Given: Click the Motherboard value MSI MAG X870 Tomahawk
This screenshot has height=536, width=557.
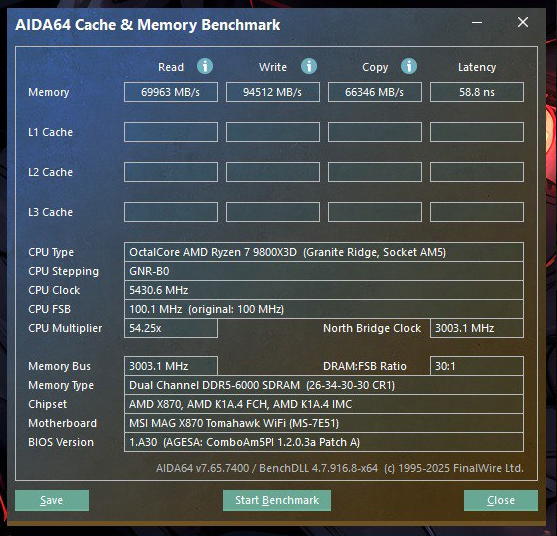Looking at the screenshot, I should (x=324, y=423).
